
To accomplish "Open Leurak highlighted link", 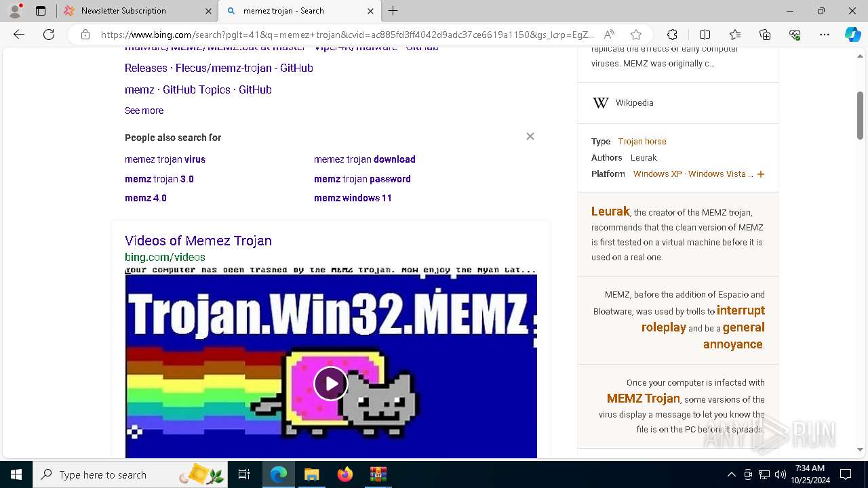I will (610, 211).
